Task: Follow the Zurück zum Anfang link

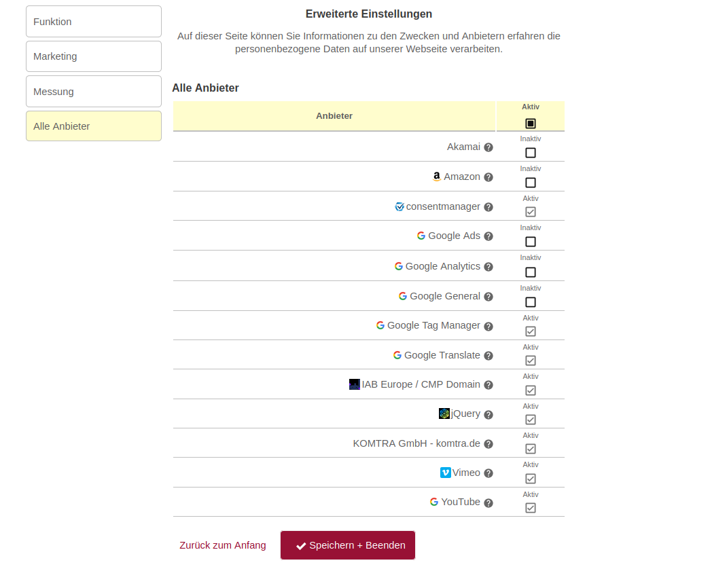Action: [x=223, y=545]
